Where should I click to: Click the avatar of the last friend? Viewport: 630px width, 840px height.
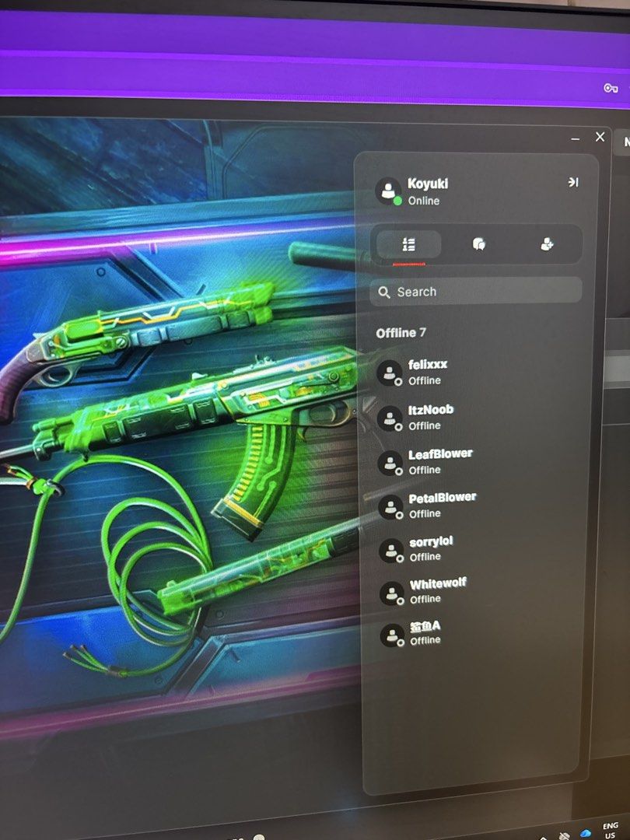(x=393, y=635)
